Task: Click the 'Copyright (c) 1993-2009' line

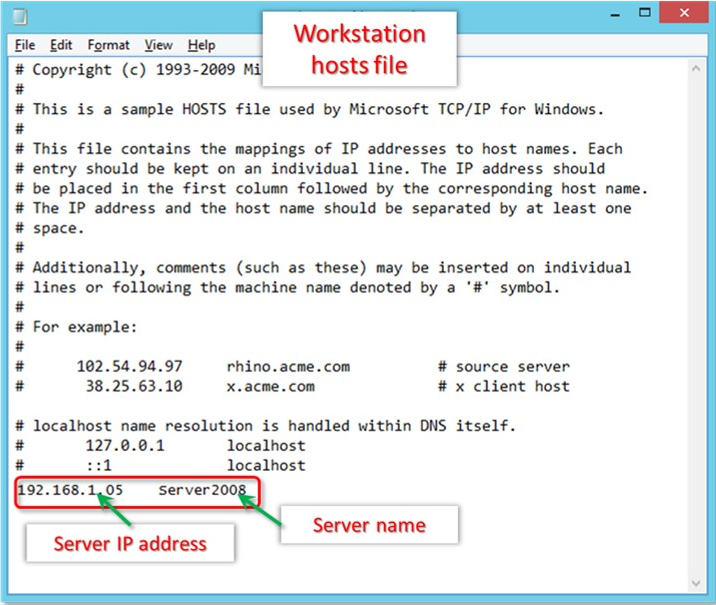Action: click(138, 69)
